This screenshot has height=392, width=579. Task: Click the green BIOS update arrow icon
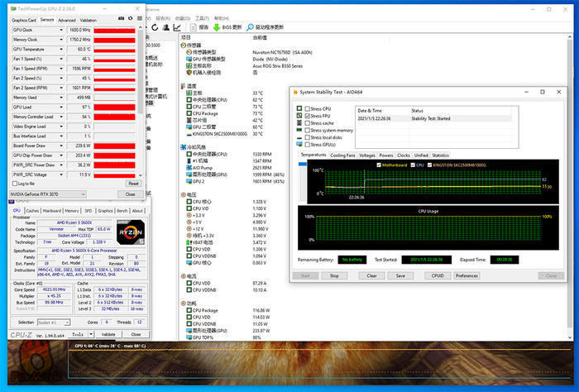pyautogui.click(x=217, y=27)
